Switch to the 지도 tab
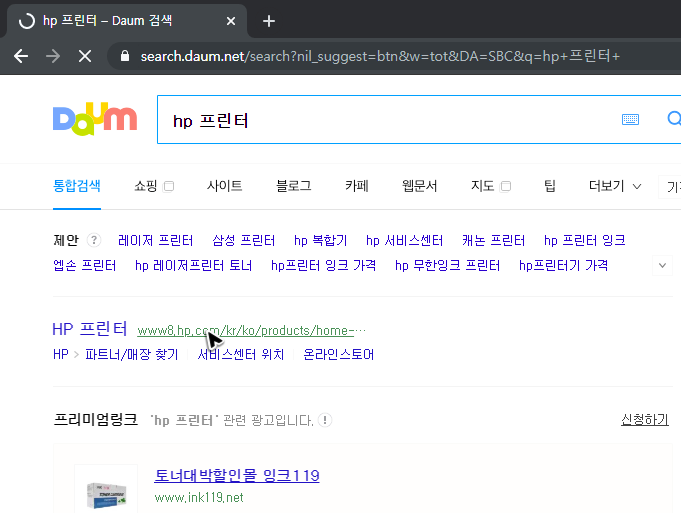Image resolution: width=681 pixels, height=513 pixels. [x=483, y=186]
